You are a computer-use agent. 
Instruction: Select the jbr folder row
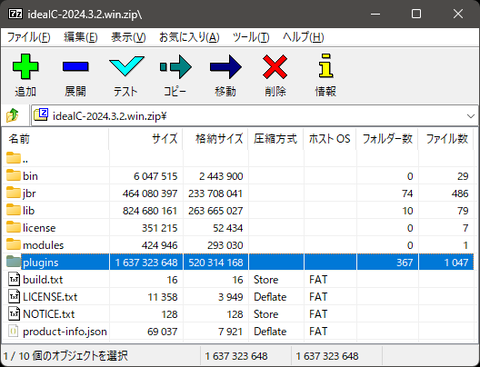point(238,193)
